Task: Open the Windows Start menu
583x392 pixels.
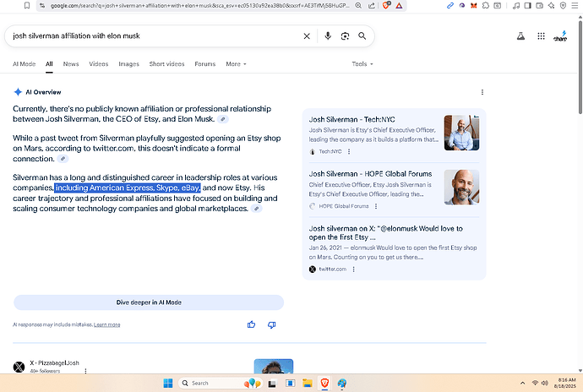Action: tap(168, 383)
